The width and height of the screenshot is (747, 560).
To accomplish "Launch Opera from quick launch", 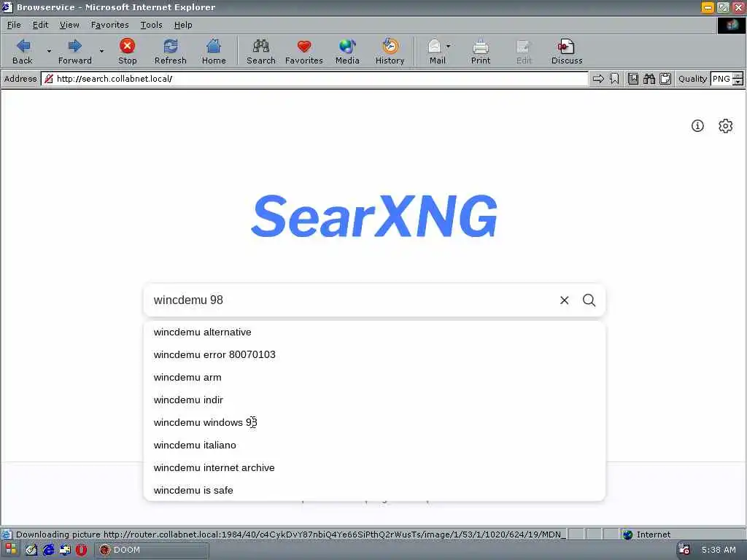I will click(82, 550).
